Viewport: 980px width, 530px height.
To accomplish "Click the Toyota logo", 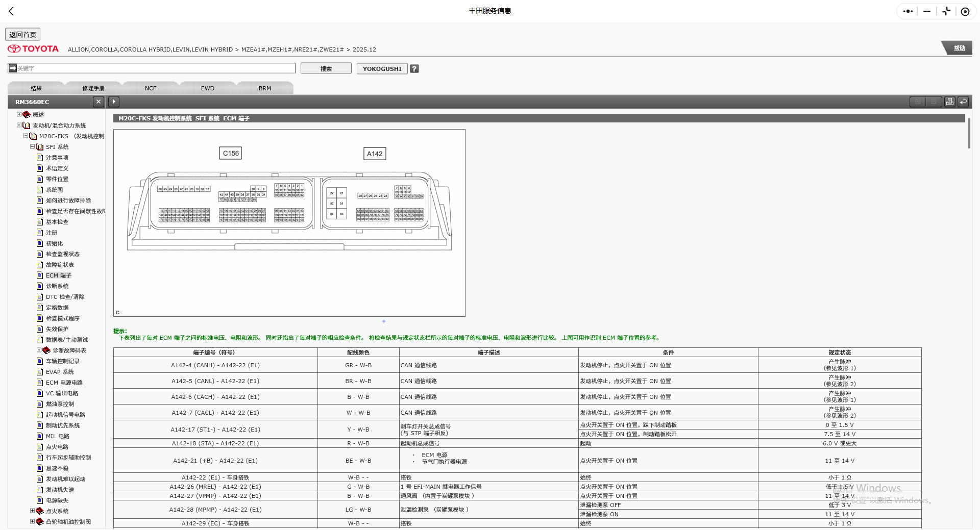I will coord(33,49).
